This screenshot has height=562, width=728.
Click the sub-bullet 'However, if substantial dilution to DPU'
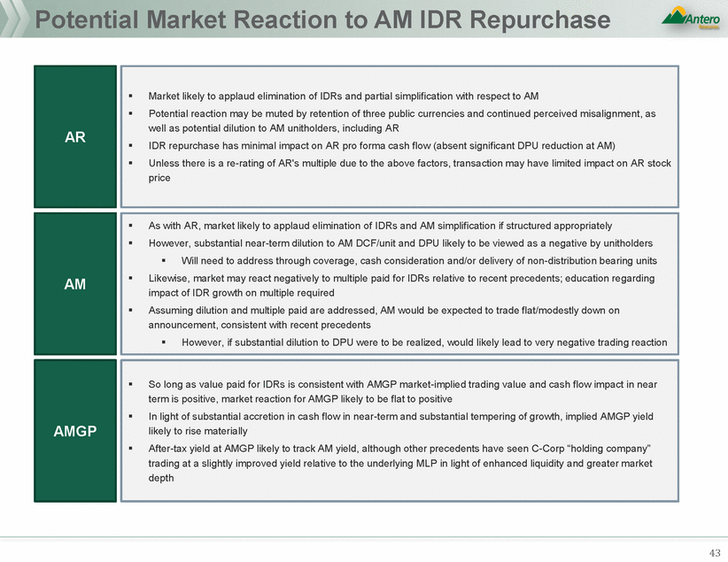click(x=423, y=343)
